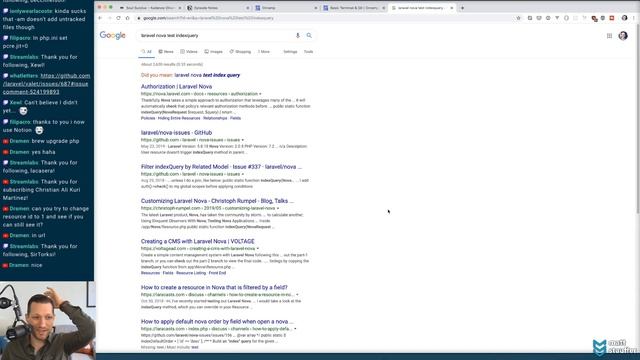Open 'How to create a resource in Nova' result

(214, 287)
